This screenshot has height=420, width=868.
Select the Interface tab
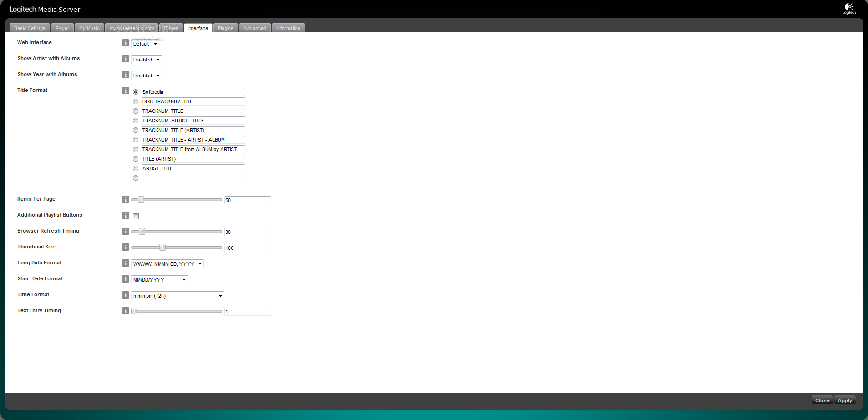198,28
